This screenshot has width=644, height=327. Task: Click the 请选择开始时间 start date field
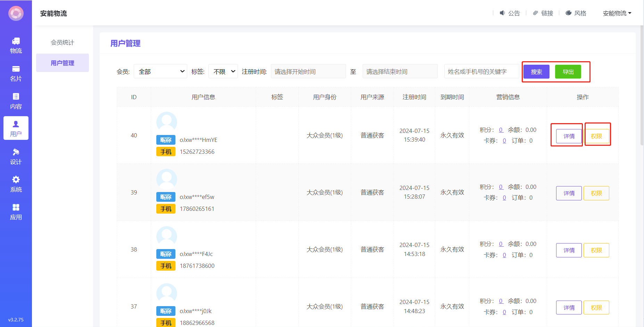point(308,72)
